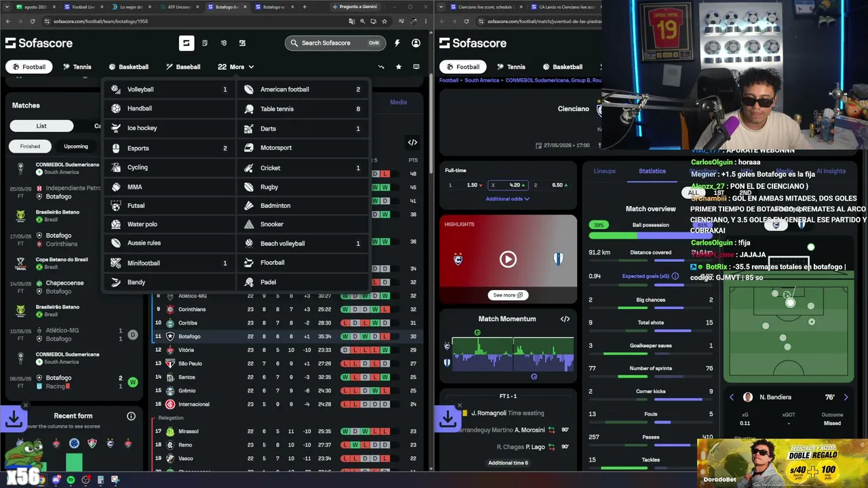The height and width of the screenshot is (488, 868).
Task: Click the Beach volleyball icon
Action: [249, 243]
